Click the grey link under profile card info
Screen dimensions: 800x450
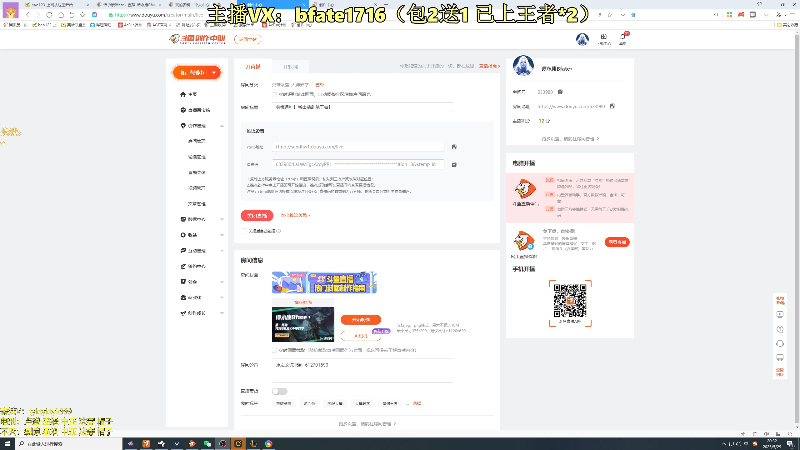(x=570, y=139)
